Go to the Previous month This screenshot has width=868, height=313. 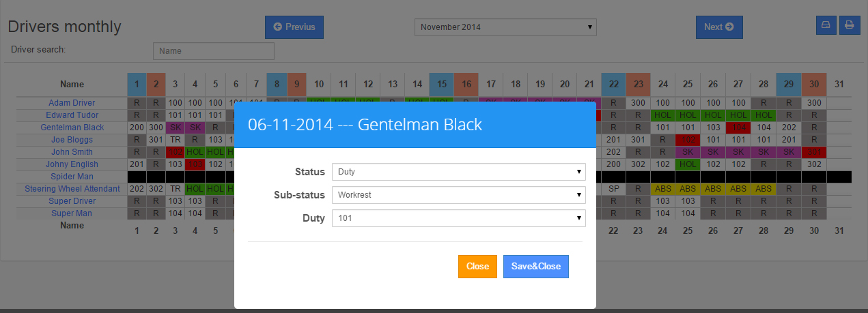click(294, 27)
